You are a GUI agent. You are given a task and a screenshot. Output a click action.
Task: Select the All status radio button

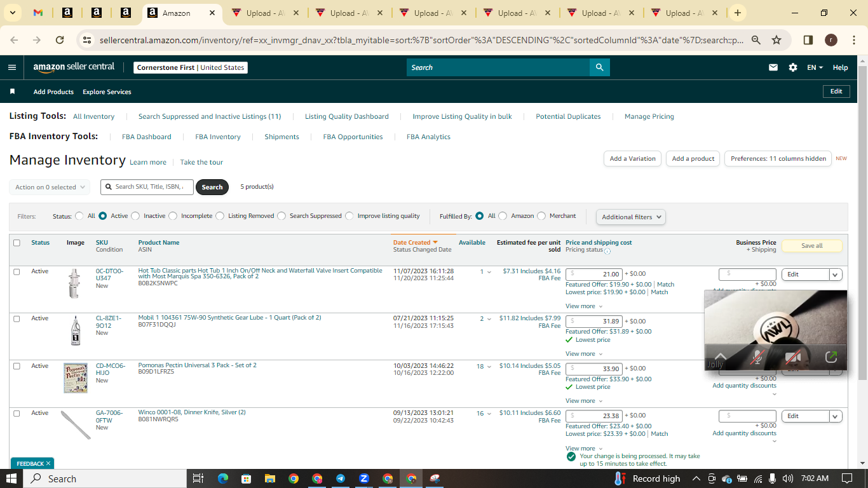tap(79, 216)
